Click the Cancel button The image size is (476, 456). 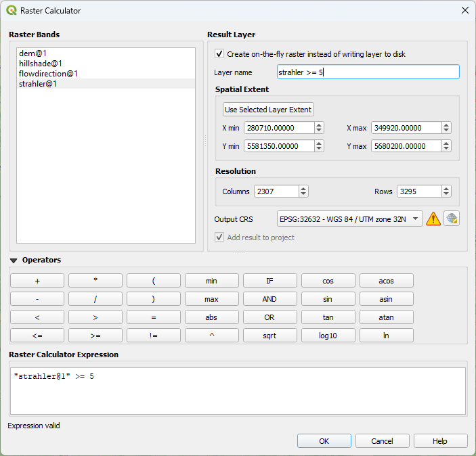click(x=382, y=441)
